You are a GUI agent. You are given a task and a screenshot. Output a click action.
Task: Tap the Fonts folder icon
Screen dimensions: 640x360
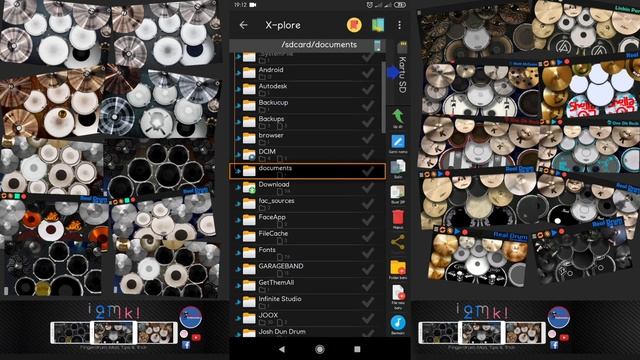pyautogui.click(x=249, y=253)
